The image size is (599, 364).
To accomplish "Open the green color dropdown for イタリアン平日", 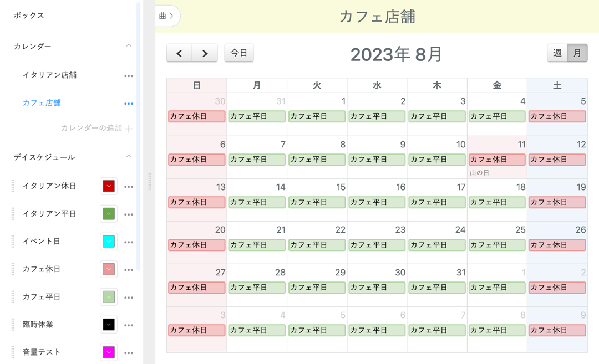I will pyautogui.click(x=109, y=214).
